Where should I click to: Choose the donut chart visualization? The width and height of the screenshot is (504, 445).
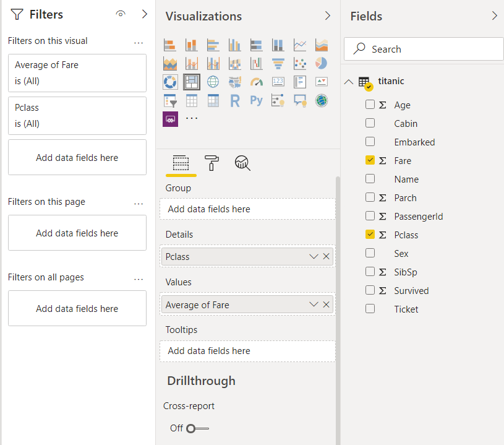170,82
